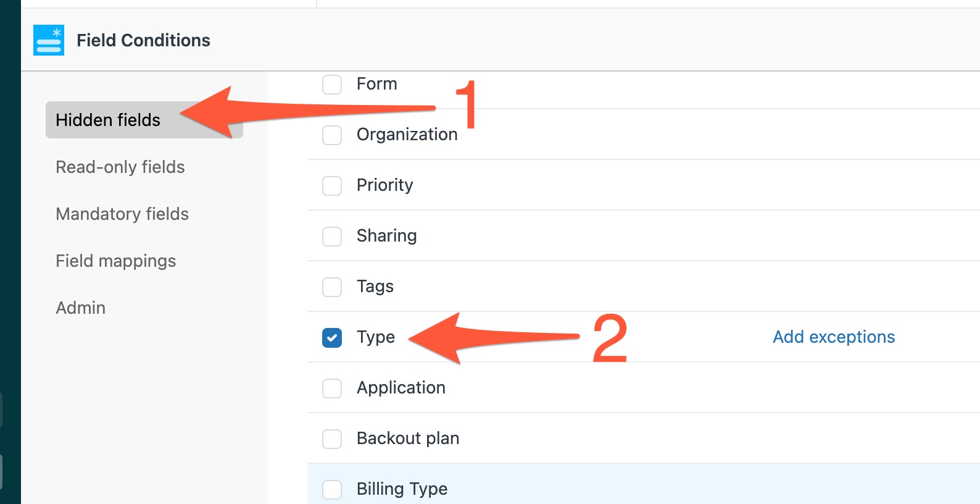Check the Tags field checkbox
The width and height of the screenshot is (980, 504).
[x=332, y=287]
